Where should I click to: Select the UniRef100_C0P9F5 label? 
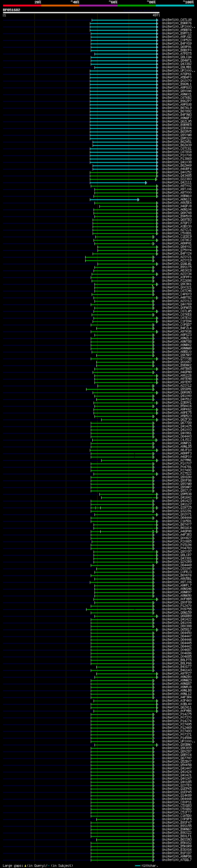point(176,819)
